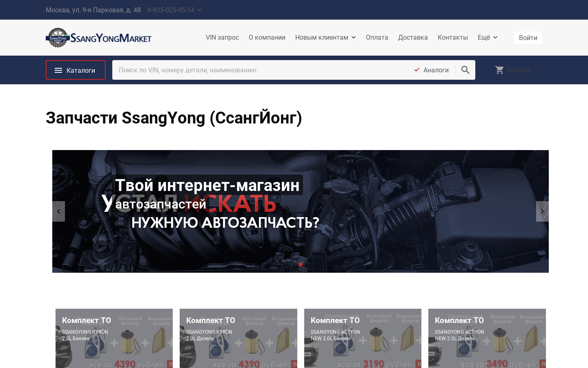Focus the VIN search input field
This screenshot has width=588, height=368.
[x=261, y=70]
